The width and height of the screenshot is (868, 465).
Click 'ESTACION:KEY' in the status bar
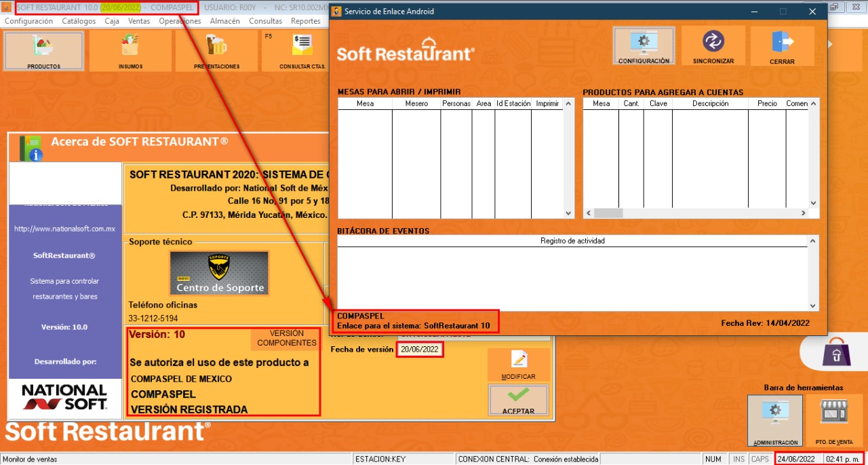click(x=380, y=459)
